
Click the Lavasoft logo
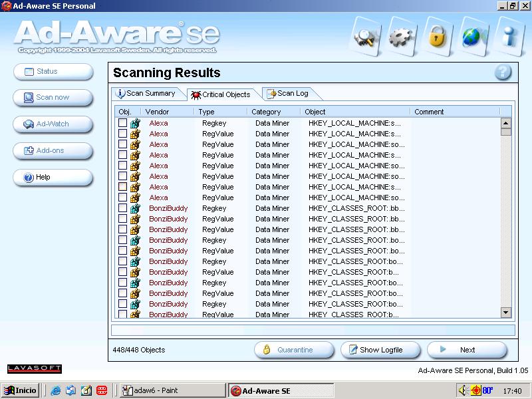tap(35, 369)
